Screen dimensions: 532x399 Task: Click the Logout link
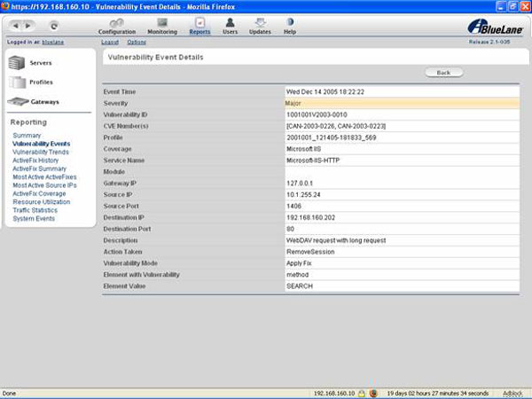tap(110, 42)
